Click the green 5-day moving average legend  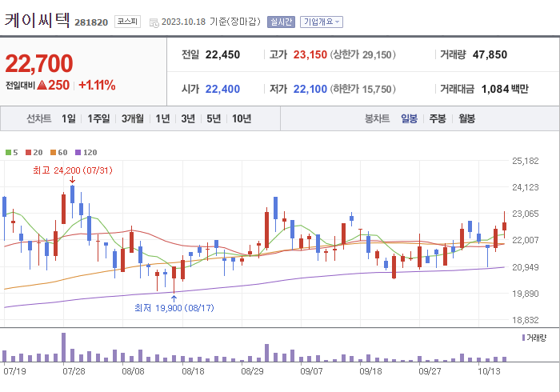[12, 153]
